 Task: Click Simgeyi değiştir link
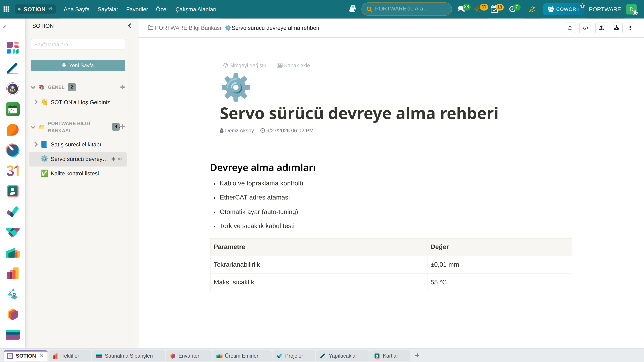[245, 65]
